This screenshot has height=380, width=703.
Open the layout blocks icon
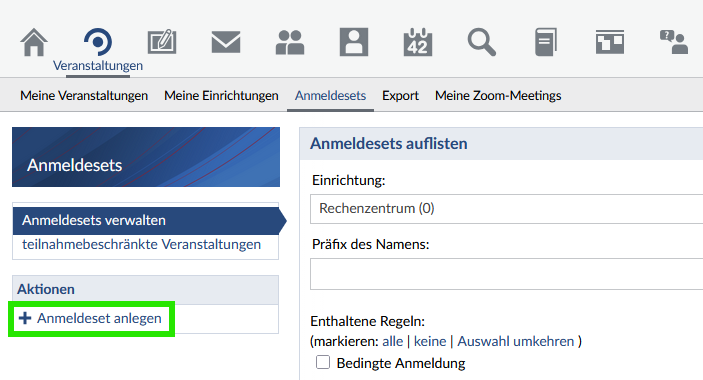coord(610,42)
